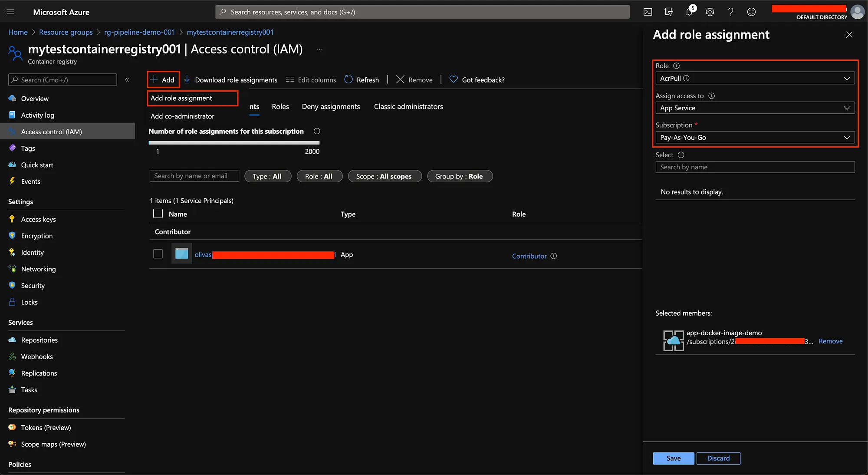Viewport: 868px width, 475px height.
Task: Click Edit columns in the toolbar
Action: pyautogui.click(x=311, y=80)
